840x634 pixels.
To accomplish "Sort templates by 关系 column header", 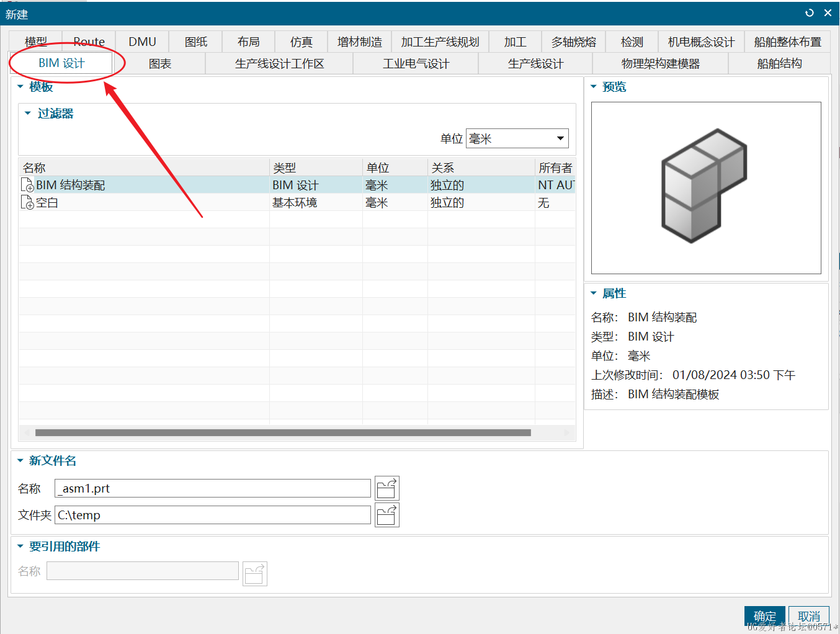I will coord(481,167).
